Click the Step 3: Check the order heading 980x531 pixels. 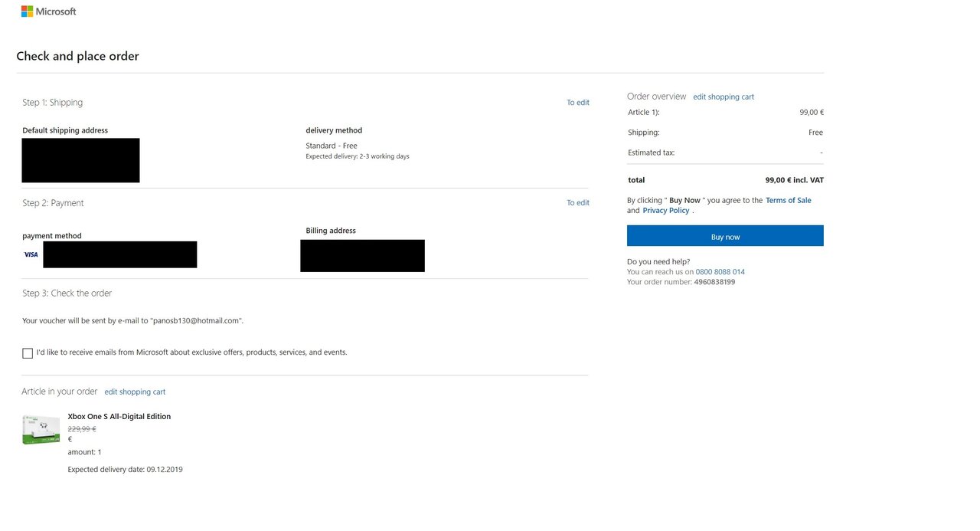click(67, 293)
